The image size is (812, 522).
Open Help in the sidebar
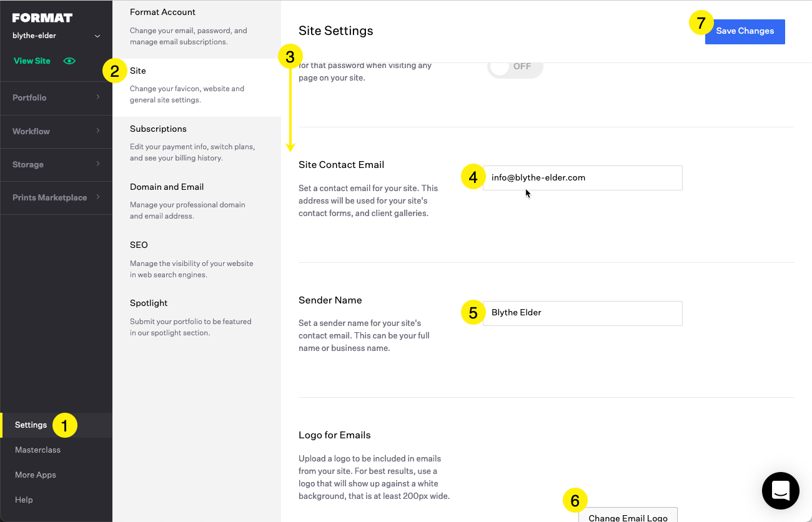[x=24, y=500]
